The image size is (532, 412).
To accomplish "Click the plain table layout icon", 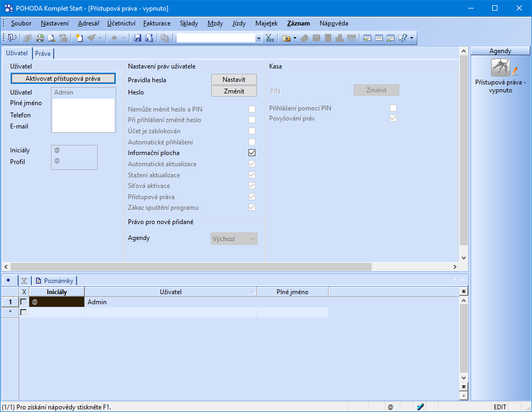I will 379,38.
